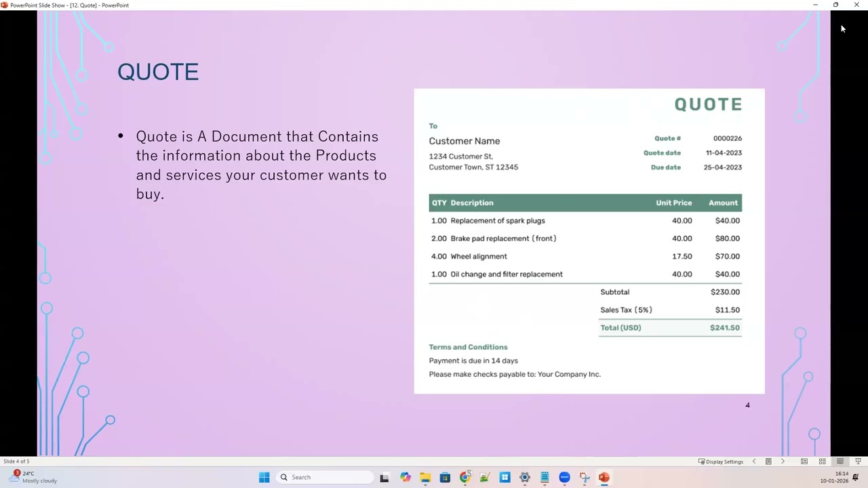
Task: Click the 'Amount' column header
Action: click(x=723, y=203)
